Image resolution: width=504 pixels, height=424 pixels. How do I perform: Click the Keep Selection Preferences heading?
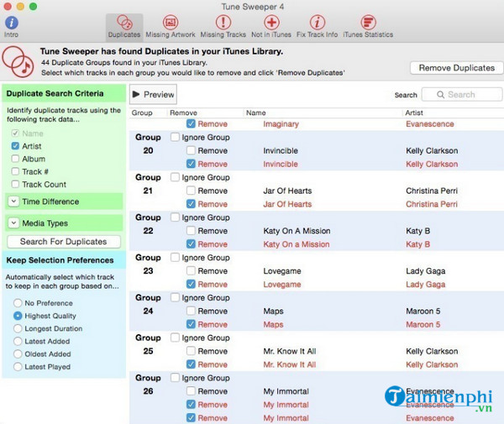click(60, 260)
